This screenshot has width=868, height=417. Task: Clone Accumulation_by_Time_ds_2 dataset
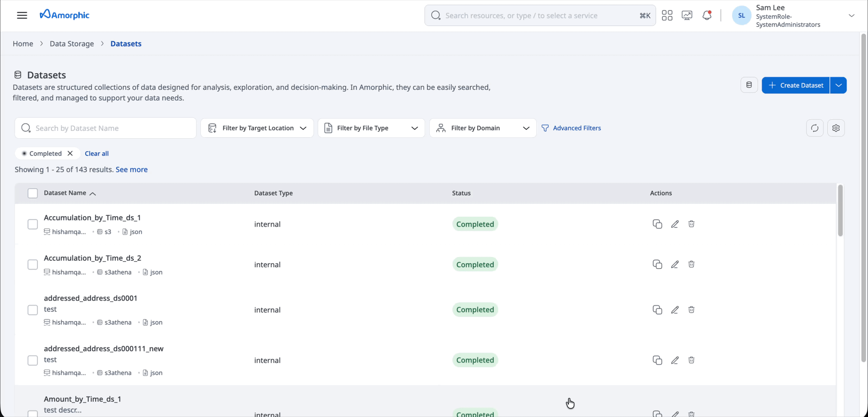[x=657, y=264]
